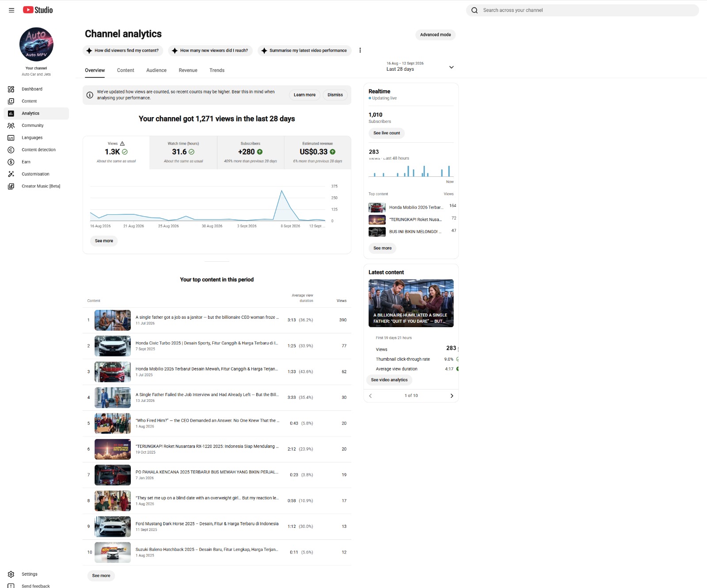Open Settings at sidebar bottom

tap(36, 574)
